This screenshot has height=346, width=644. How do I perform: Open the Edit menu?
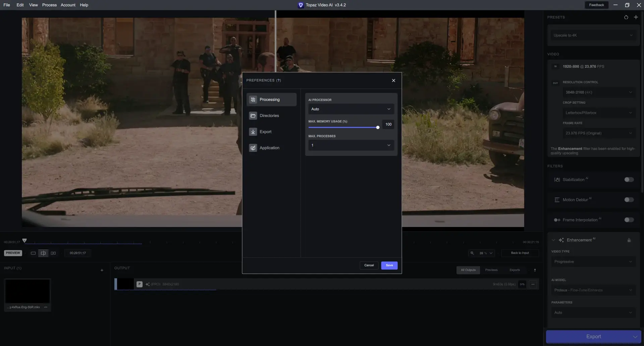click(20, 5)
